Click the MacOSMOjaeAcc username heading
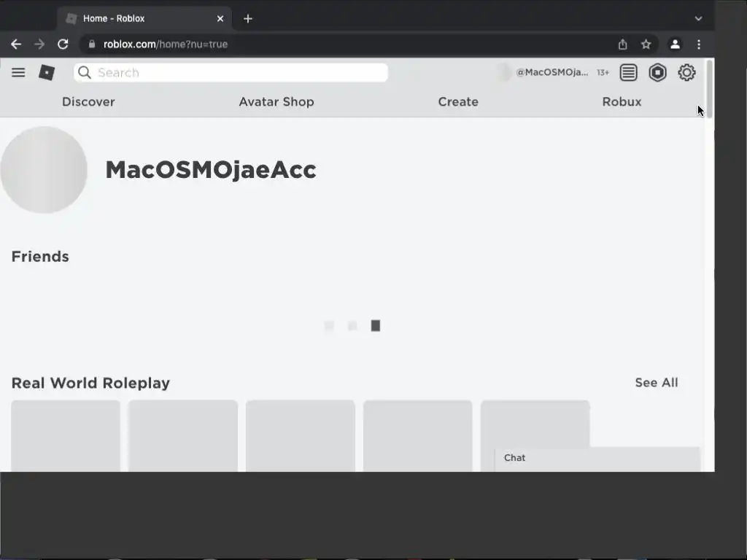Image resolution: width=747 pixels, height=560 pixels. pos(211,169)
